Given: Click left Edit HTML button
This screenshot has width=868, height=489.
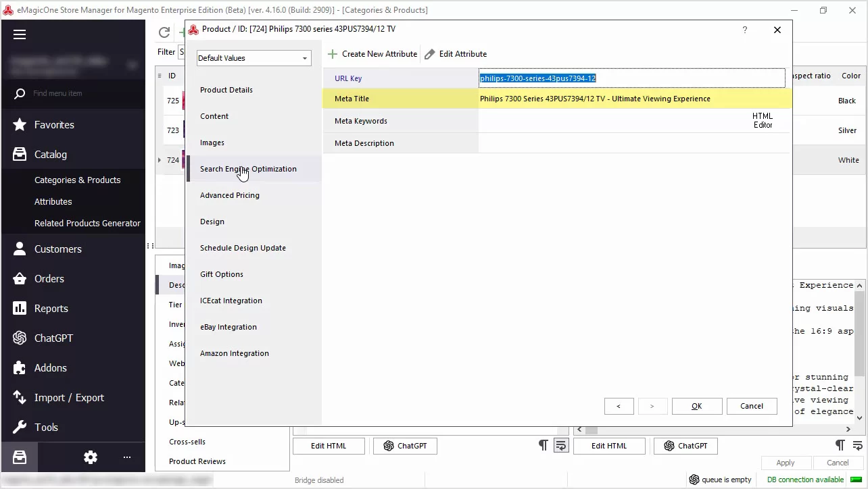Looking at the screenshot, I should click(x=329, y=446).
